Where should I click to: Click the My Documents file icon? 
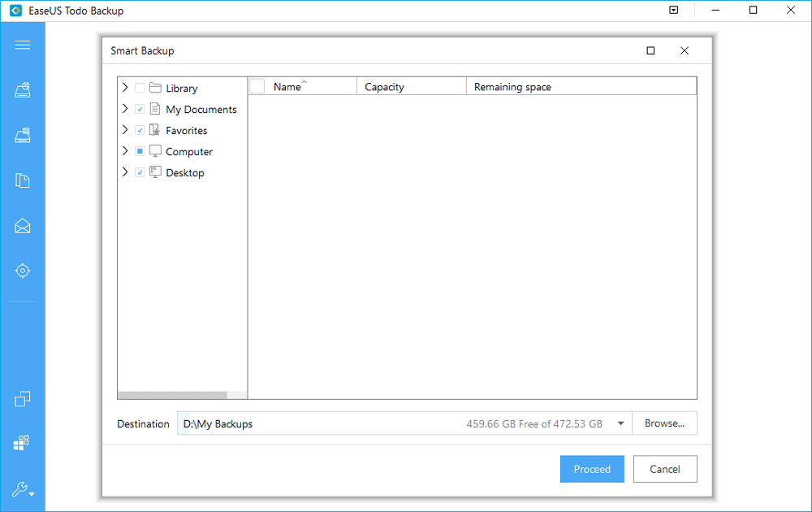[155, 109]
